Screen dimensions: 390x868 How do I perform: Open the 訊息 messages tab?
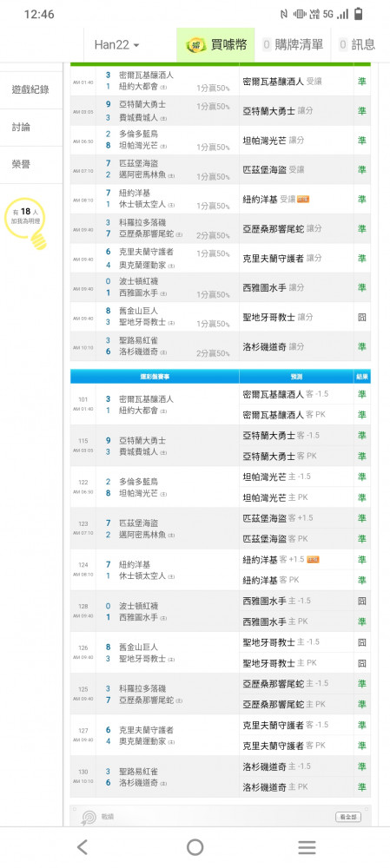click(357, 45)
